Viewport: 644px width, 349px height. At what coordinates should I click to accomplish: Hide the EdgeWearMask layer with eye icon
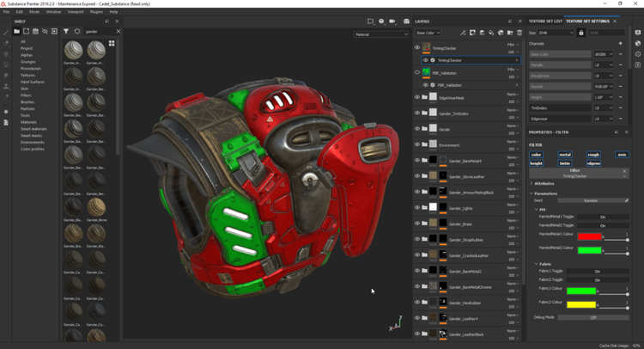click(x=417, y=98)
